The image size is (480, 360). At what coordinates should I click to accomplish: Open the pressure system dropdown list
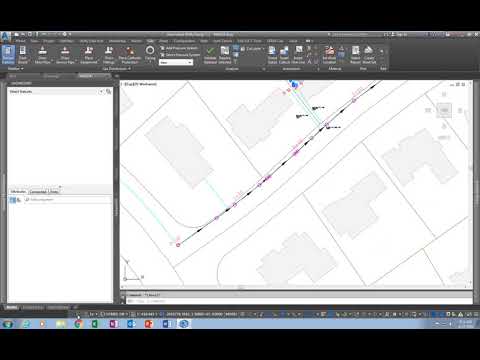176,62
